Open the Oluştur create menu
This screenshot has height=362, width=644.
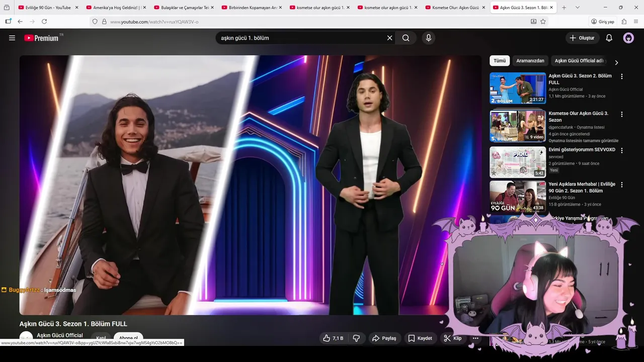[x=582, y=38]
